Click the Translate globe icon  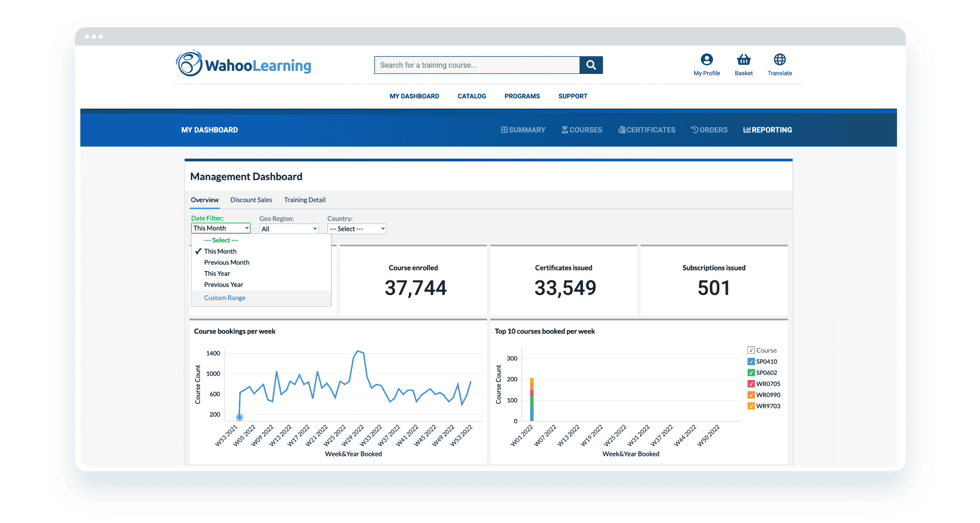(779, 60)
